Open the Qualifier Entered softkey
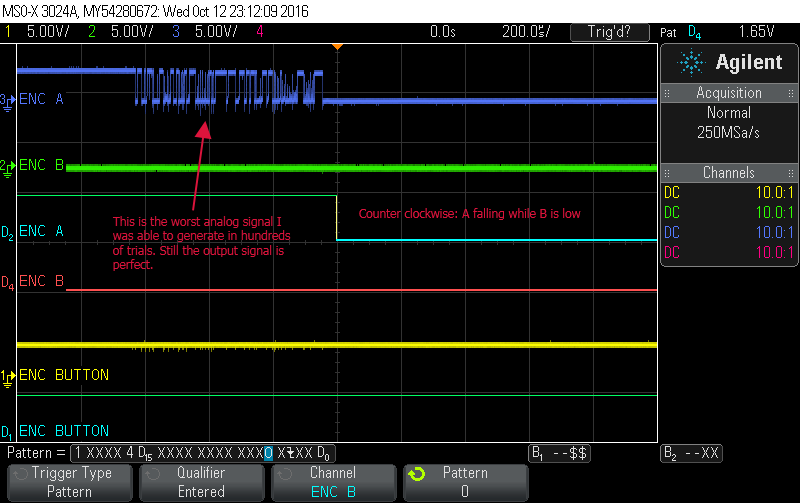800x503 pixels. click(x=201, y=482)
